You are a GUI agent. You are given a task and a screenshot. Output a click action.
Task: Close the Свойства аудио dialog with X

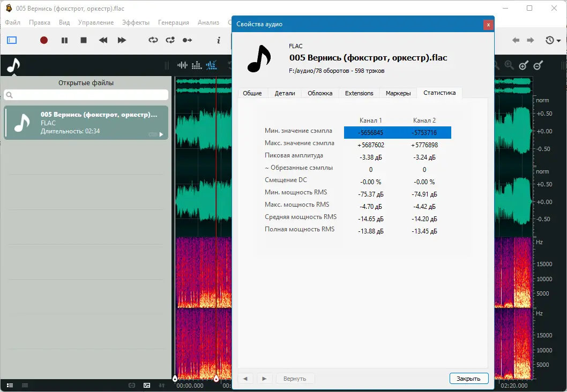tap(488, 24)
